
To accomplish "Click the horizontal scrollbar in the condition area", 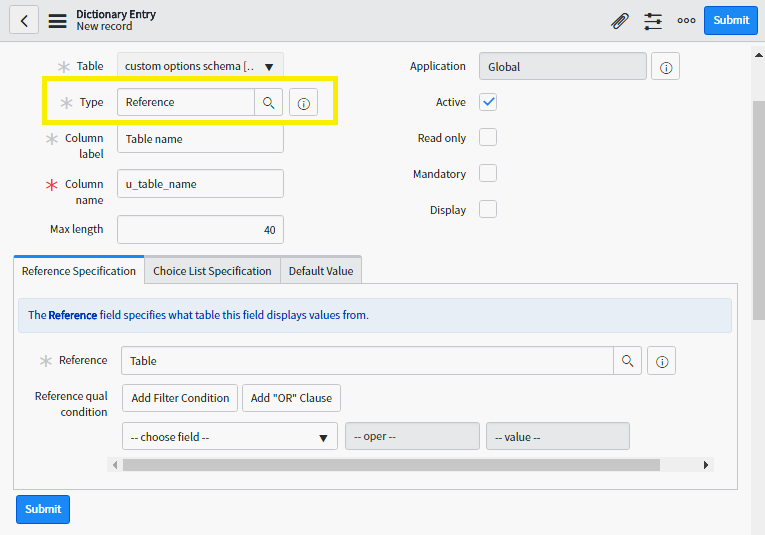I will pyautogui.click(x=391, y=465).
